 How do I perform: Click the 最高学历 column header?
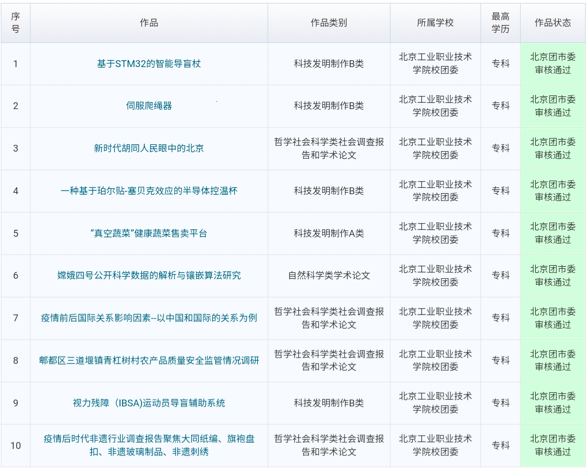point(501,23)
